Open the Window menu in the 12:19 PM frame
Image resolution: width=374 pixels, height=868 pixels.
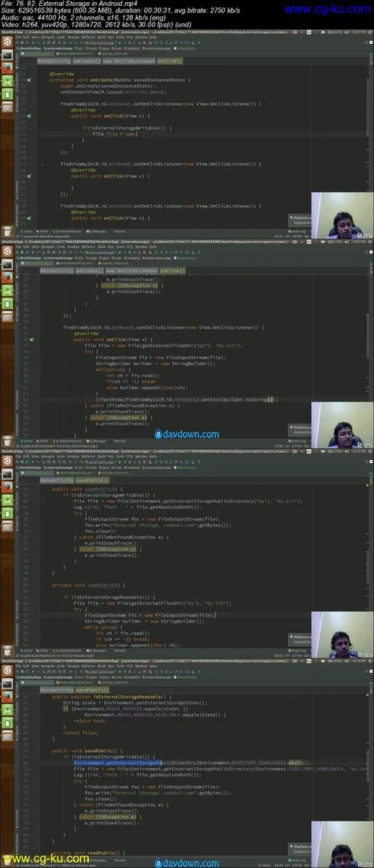140,667
